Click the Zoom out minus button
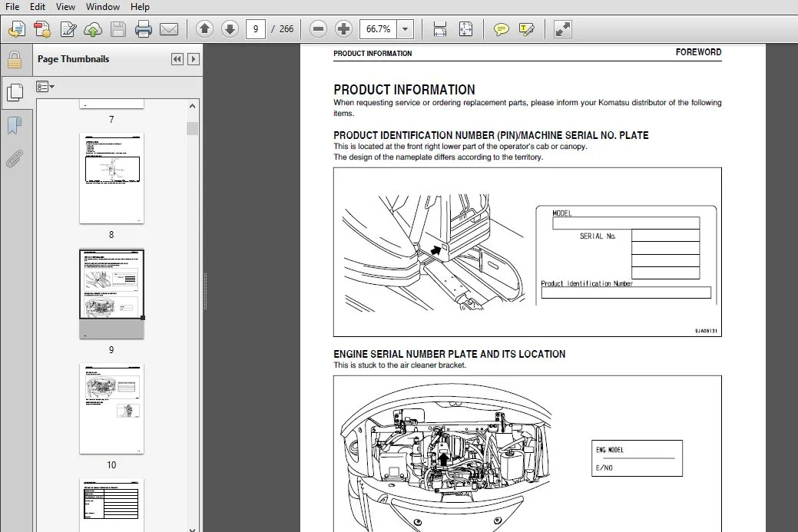 pyautogui.click(x=318, y=29)
